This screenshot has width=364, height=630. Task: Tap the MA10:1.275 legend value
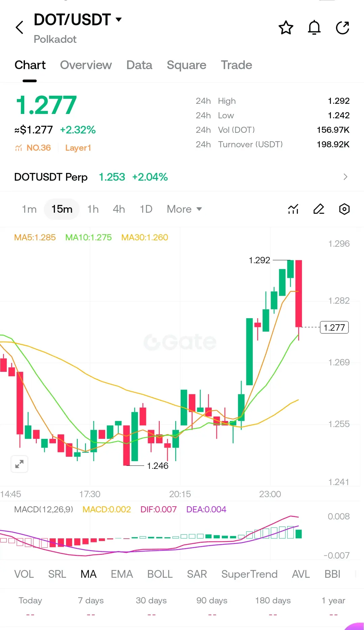pyautogui.click(x=88, y=237)
